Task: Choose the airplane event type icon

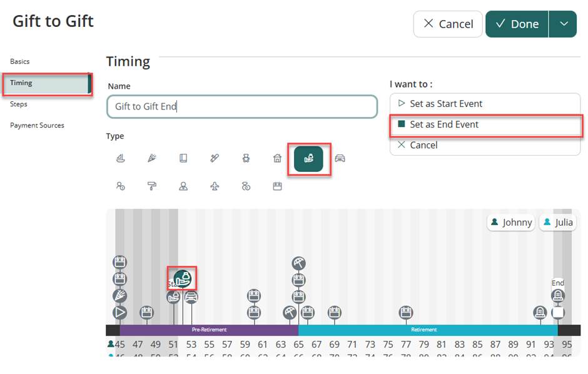Action: [215, 186]
